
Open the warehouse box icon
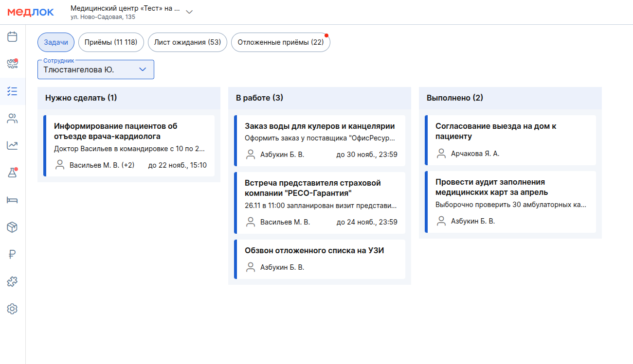coord(13,227)
